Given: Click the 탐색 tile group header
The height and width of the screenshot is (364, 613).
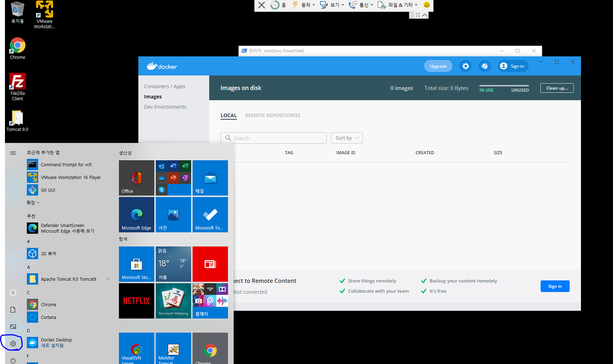Looking at the screenshot, I should pos(123,239).
